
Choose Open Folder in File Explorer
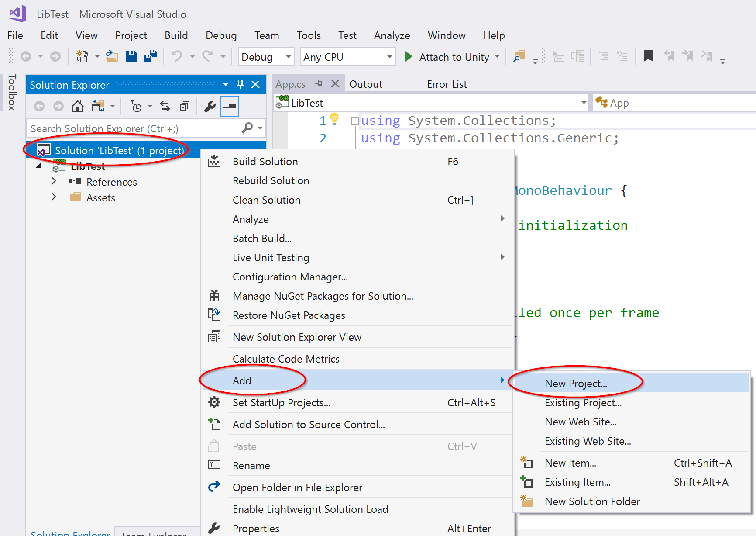tap(358, 488)
